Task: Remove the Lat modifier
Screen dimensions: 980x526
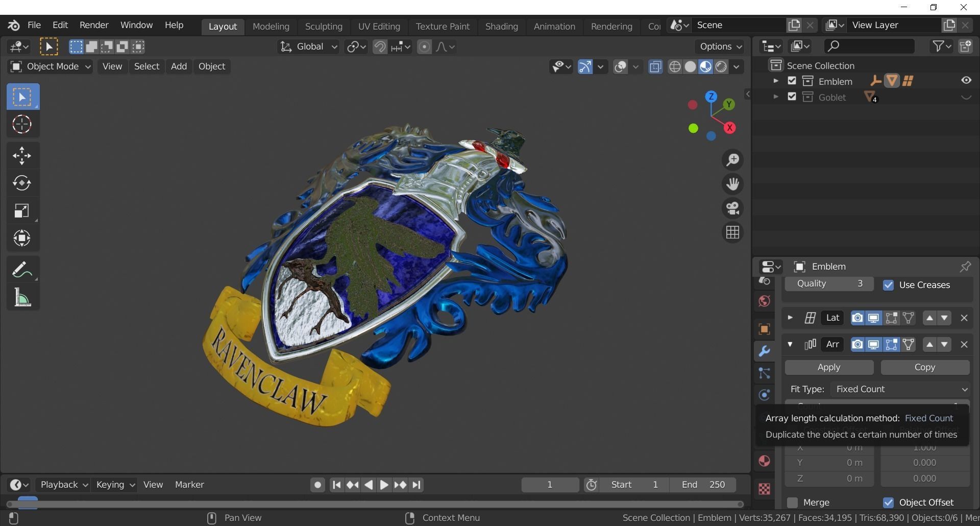Action: click(964, 318)
